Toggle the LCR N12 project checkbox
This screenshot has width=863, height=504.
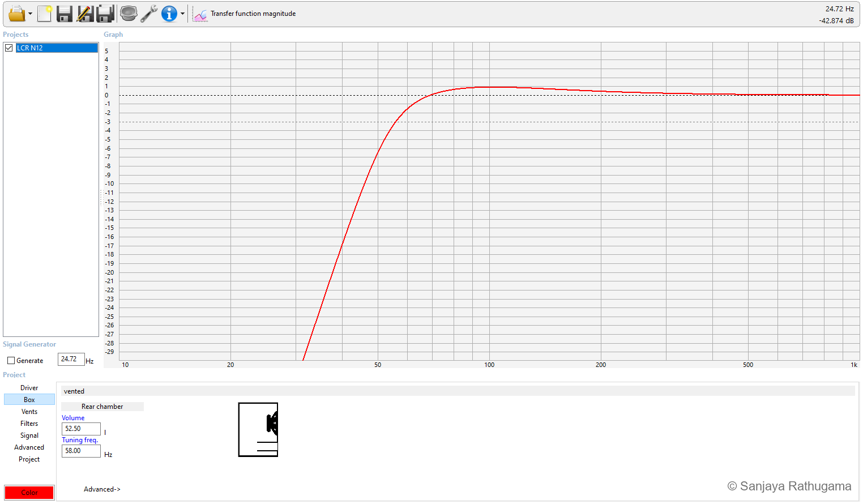[8, 48]
